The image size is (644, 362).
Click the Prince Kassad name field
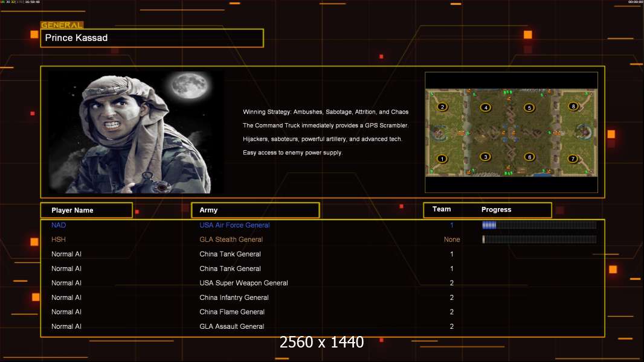click(152, 38)
